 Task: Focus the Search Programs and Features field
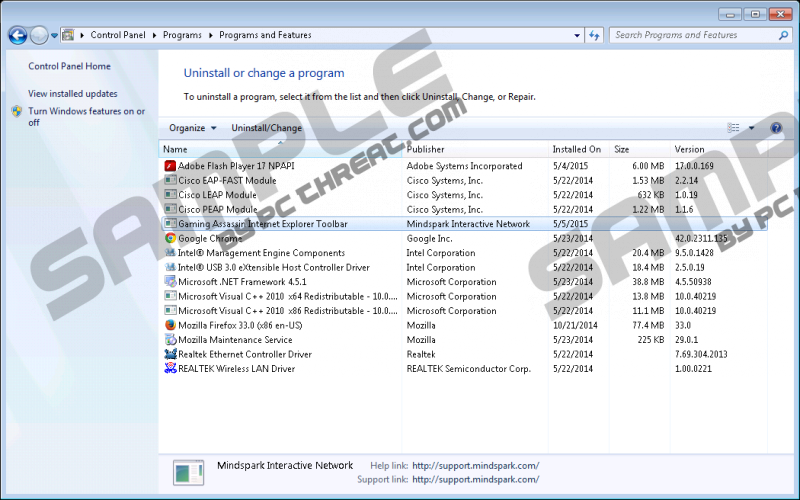(700, 35)
